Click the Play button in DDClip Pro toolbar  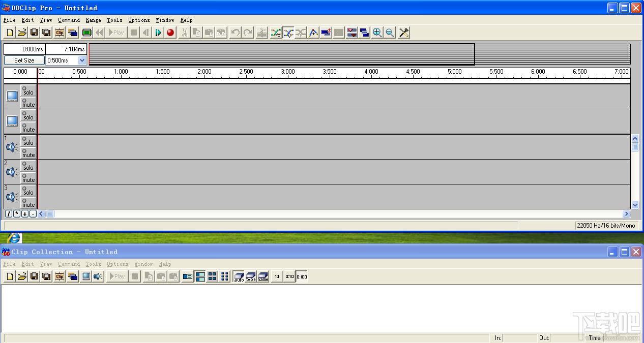pos(116,33)
